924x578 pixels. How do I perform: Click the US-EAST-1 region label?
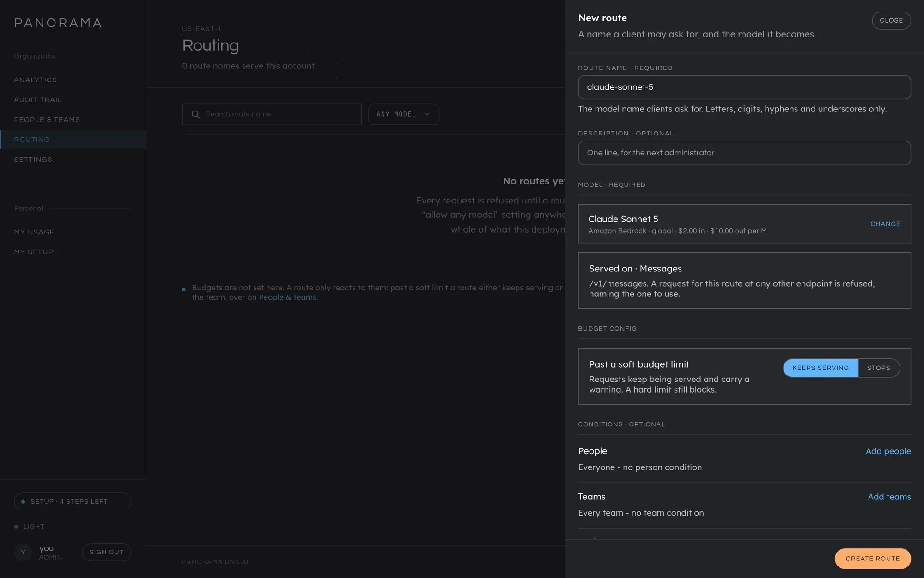(201, 29)
